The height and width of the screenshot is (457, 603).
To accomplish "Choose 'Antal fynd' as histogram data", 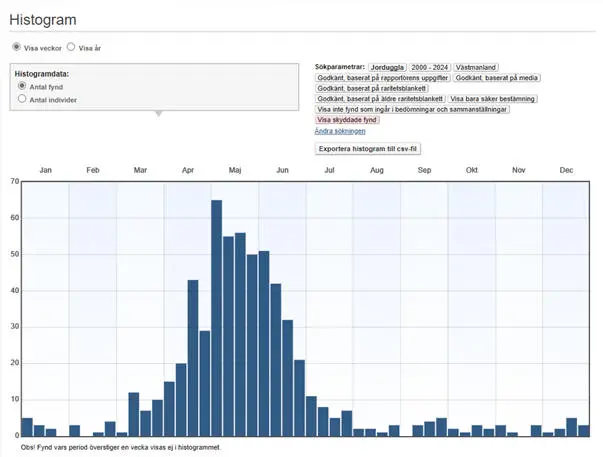I will [22, 87].
